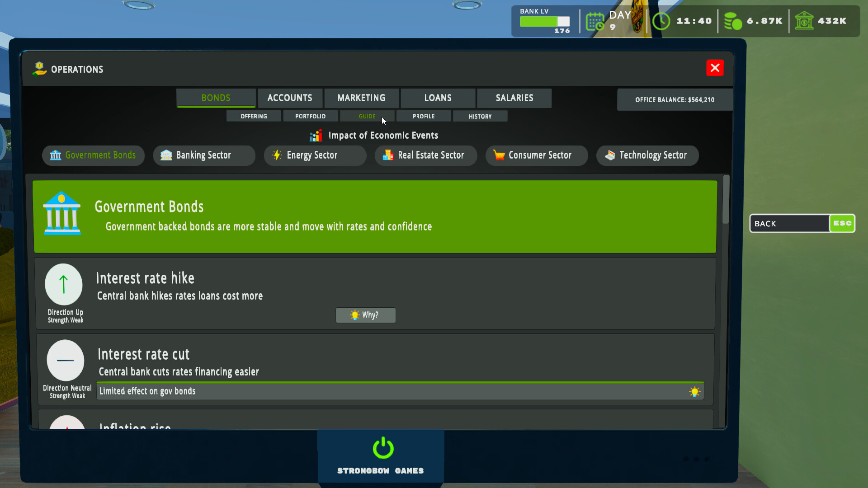Click the Why? button under Interest rate hike
The width and height of the screenshot is (868, 488).
[365, 315]
